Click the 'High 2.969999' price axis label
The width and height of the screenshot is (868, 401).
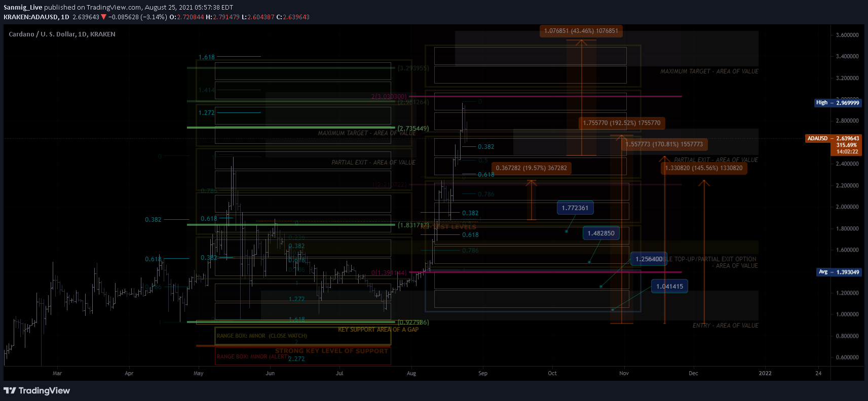point(838,103)
